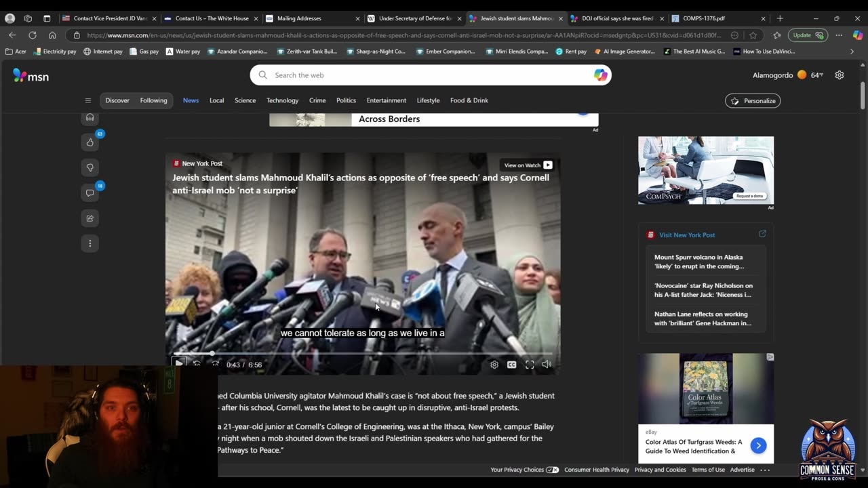Click View on Watch button
The image size is (868, 488).
click(528, 165)
